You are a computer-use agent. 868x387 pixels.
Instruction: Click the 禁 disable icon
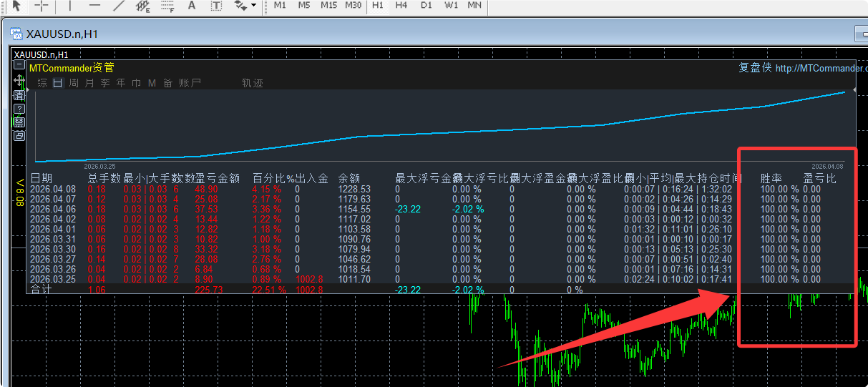click(x=19, y=122)
